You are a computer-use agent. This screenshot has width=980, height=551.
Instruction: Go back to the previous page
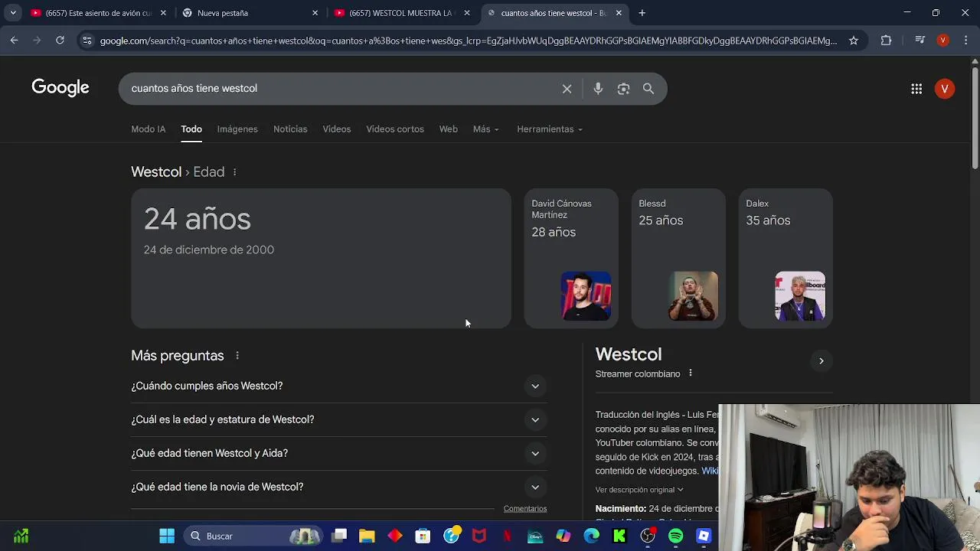tap(14, 41)
